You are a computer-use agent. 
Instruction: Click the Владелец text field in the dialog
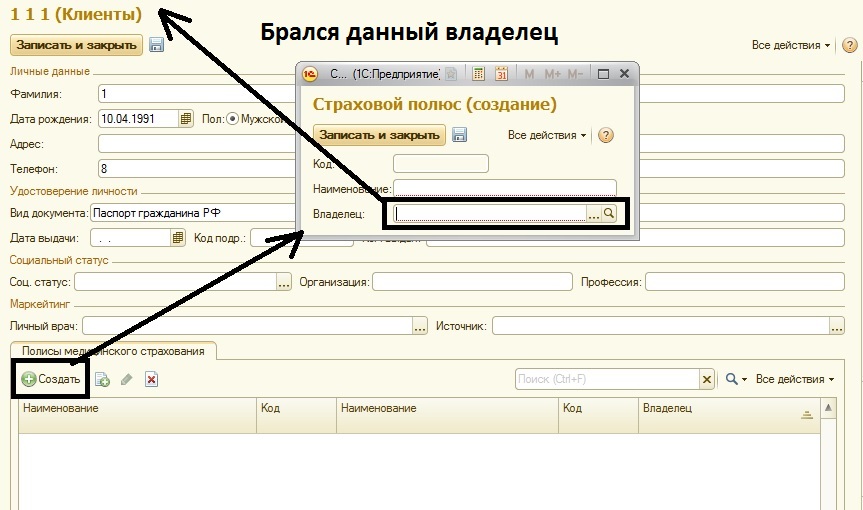point(491,213)
